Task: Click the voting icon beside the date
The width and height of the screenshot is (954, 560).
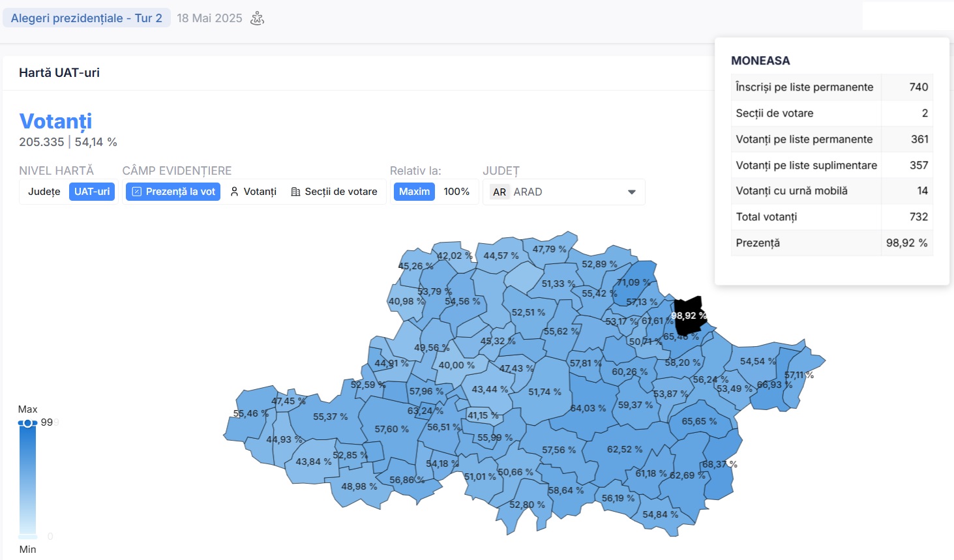Action: [x=258, y=18]
